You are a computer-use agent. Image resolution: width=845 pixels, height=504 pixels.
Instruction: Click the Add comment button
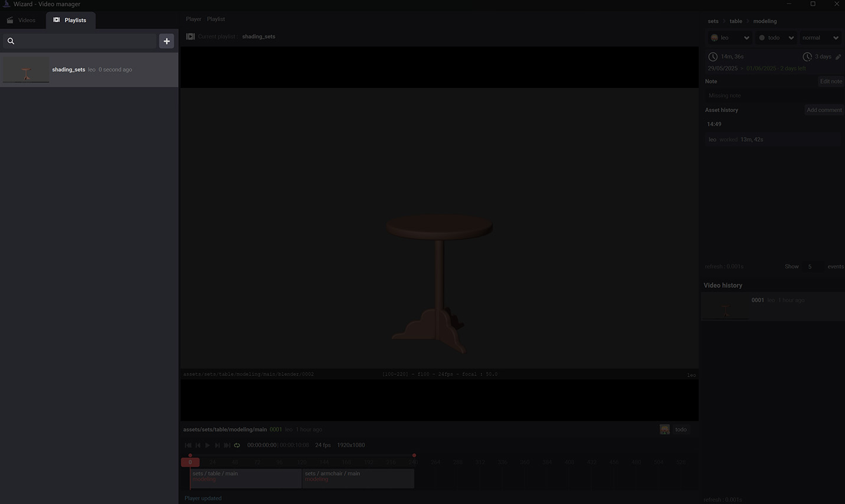tap(824, 110)
